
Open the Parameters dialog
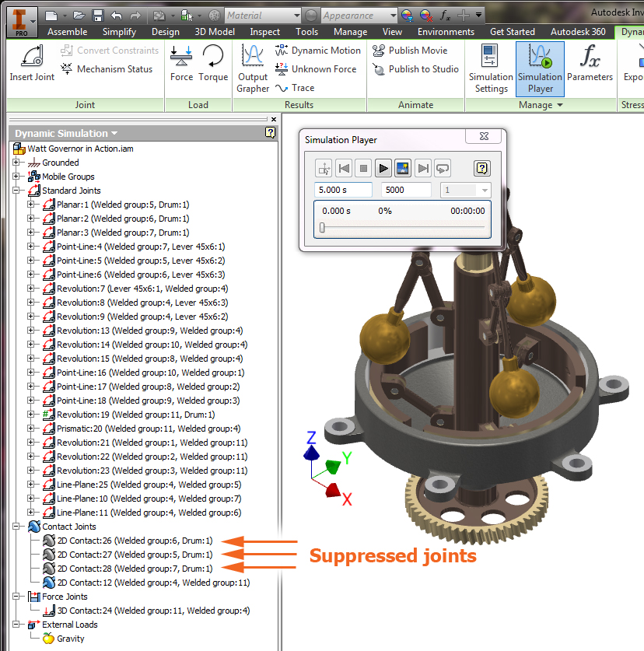click(590, 63)
